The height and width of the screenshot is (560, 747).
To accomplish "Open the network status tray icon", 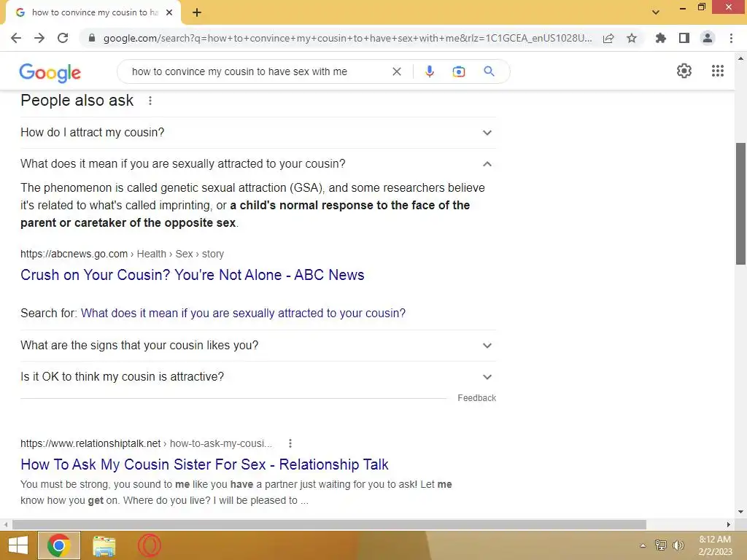I will coord(661,545).
